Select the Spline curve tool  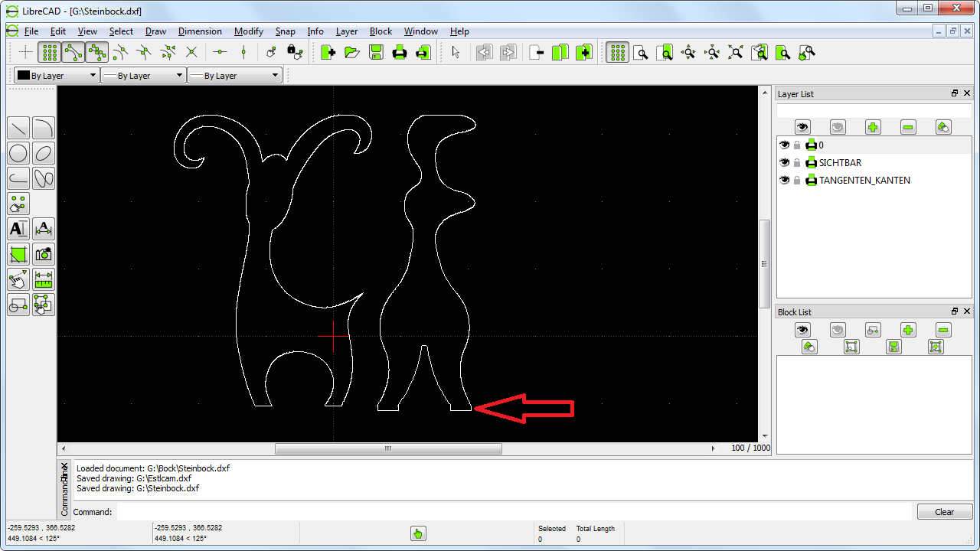(x=44, y=178)
